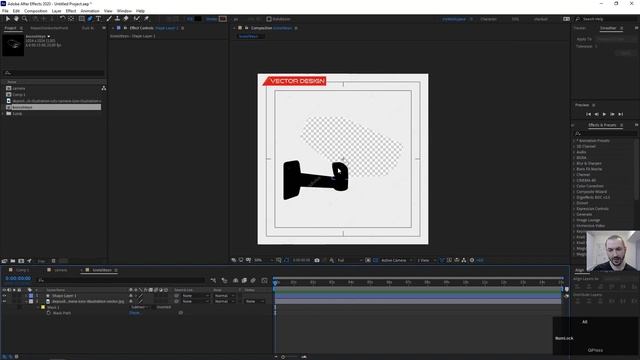Toggle the transparency grid in the viewer
640x360 pixels.
point(376,260)
